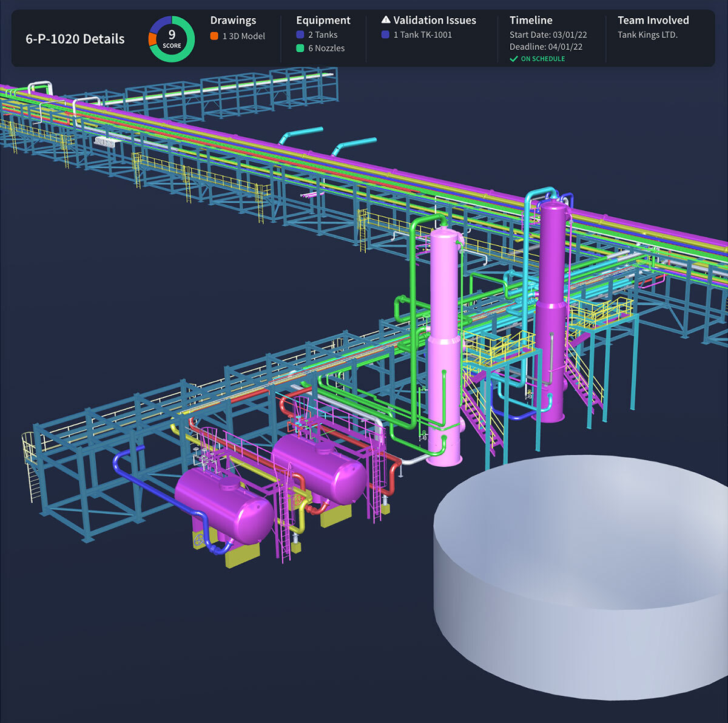Click the 6-P-1020 Details title
Viewport: 728px width, 723px height.
(75, 39)
